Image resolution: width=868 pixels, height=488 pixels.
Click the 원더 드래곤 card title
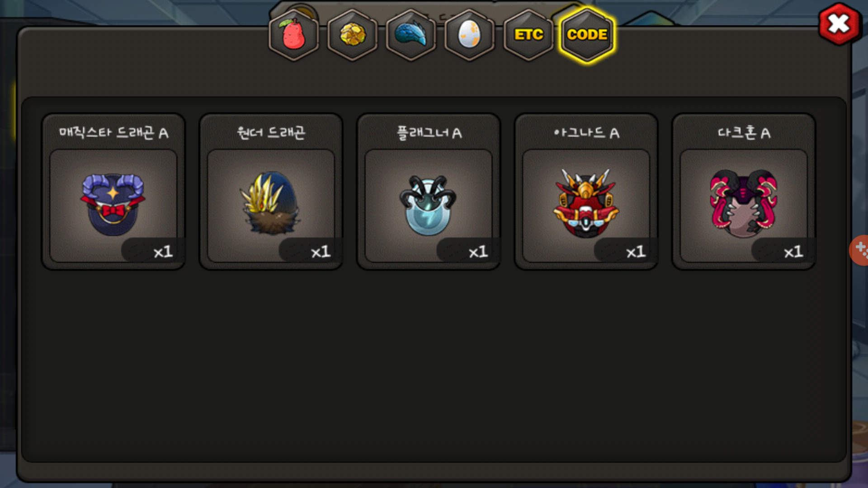[271, 133]
